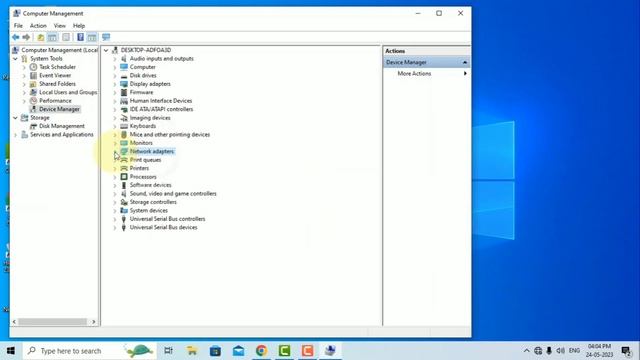This screenshot has height=360, width=640.
Task: Expand the Network adapters node arrow
Action: coord(115,151)
